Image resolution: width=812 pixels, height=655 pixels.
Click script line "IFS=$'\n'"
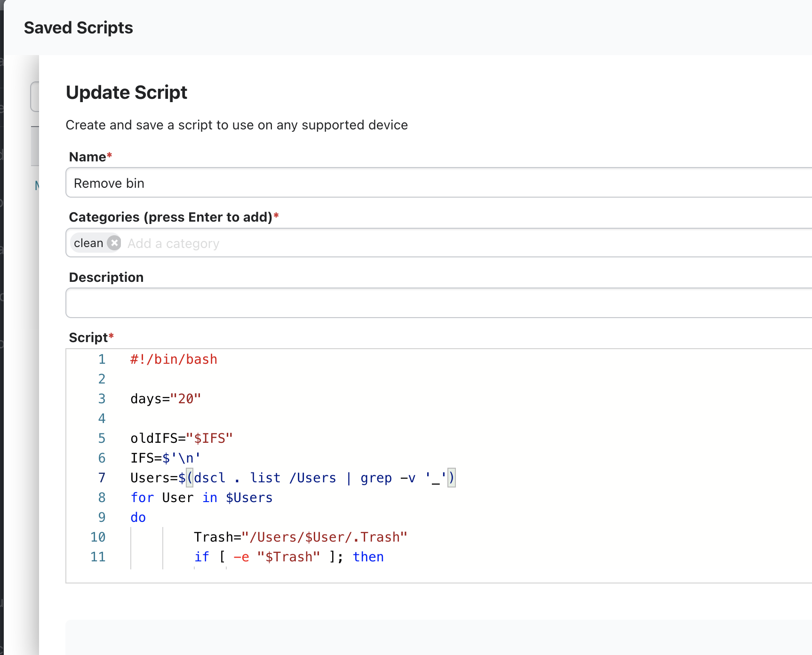pyautogui.click(x=166, y=458)
